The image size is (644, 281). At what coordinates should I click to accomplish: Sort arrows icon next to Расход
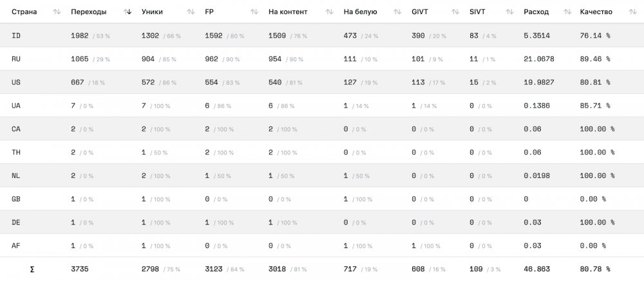pos(567,12)
